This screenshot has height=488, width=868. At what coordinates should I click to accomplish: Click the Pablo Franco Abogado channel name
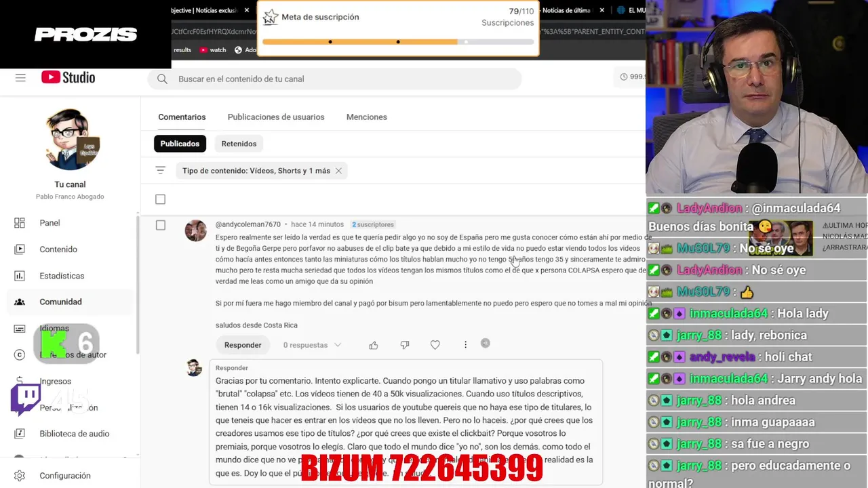pyautogui.click(x=70, y=197)
